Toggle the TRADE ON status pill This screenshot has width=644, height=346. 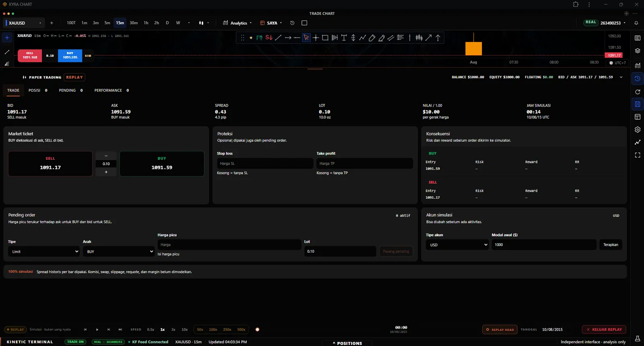(x=76, y=342)
